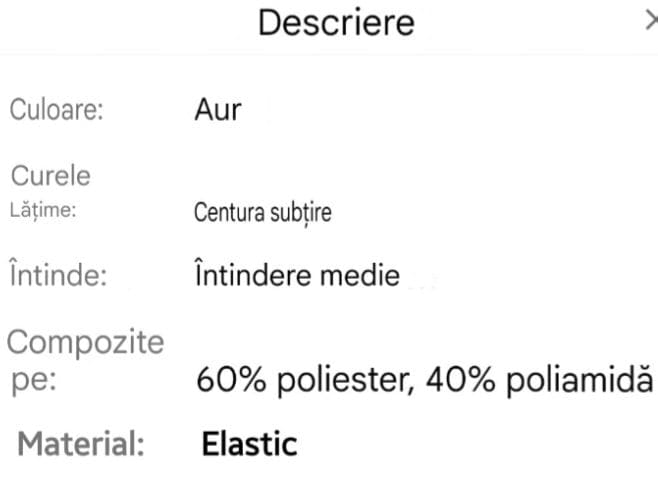Select the bold "Material:" label

click(x=82, y=443)
